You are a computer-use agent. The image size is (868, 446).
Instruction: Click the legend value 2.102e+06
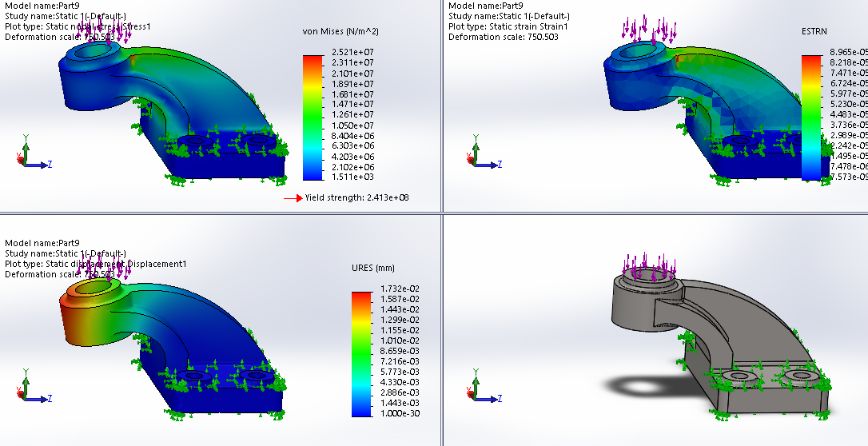pos(352,167)
